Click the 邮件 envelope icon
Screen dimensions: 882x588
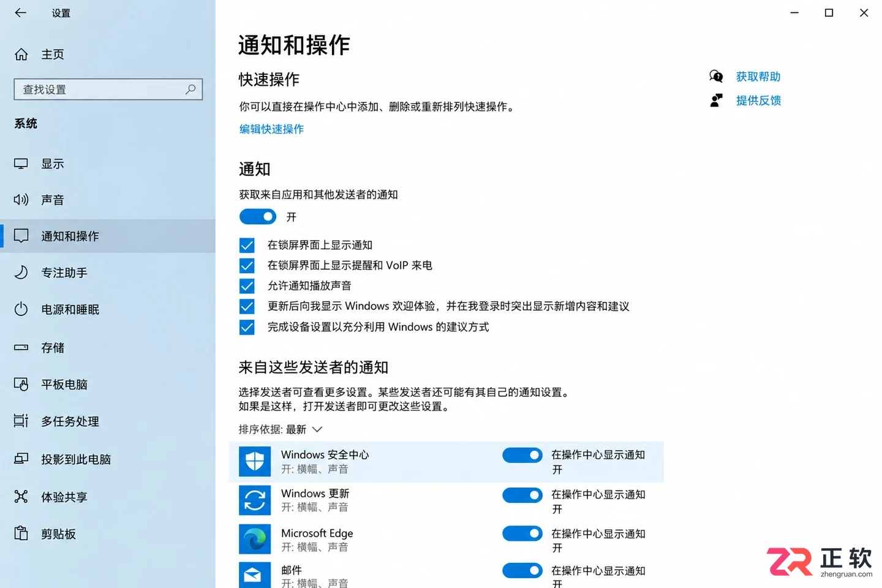click(x=255, y=575)
